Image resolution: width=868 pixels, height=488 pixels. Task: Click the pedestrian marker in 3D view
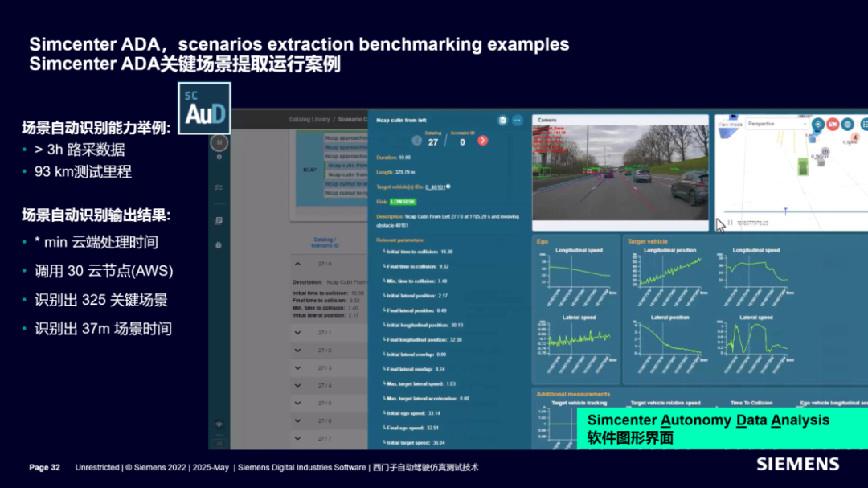[x=855, y=137]
